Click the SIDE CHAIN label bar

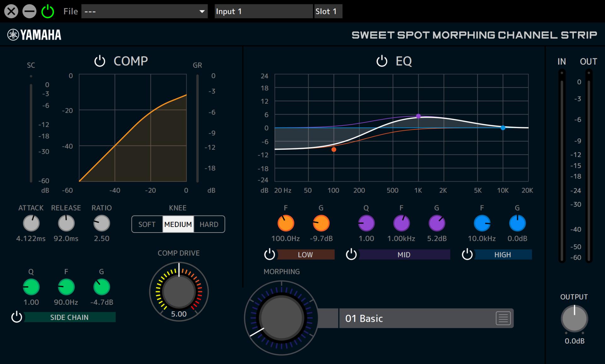coord(69,317)
